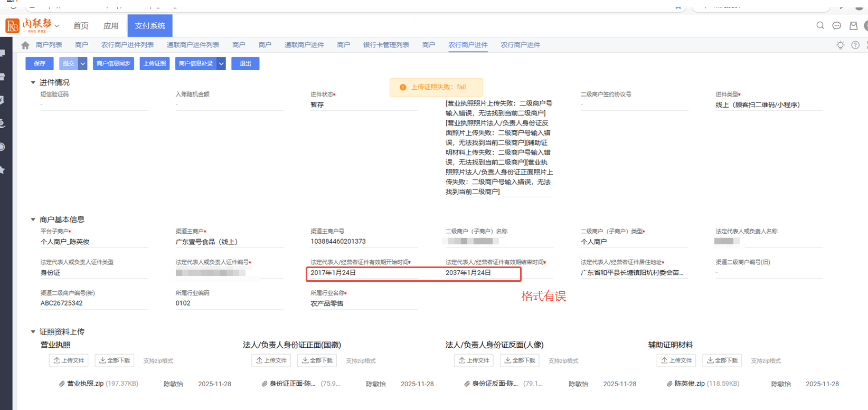The height and width of the screenshot is (410, 868).
Task: Click 全部下载 under 营业执照
Action: (x=115, y=360)
